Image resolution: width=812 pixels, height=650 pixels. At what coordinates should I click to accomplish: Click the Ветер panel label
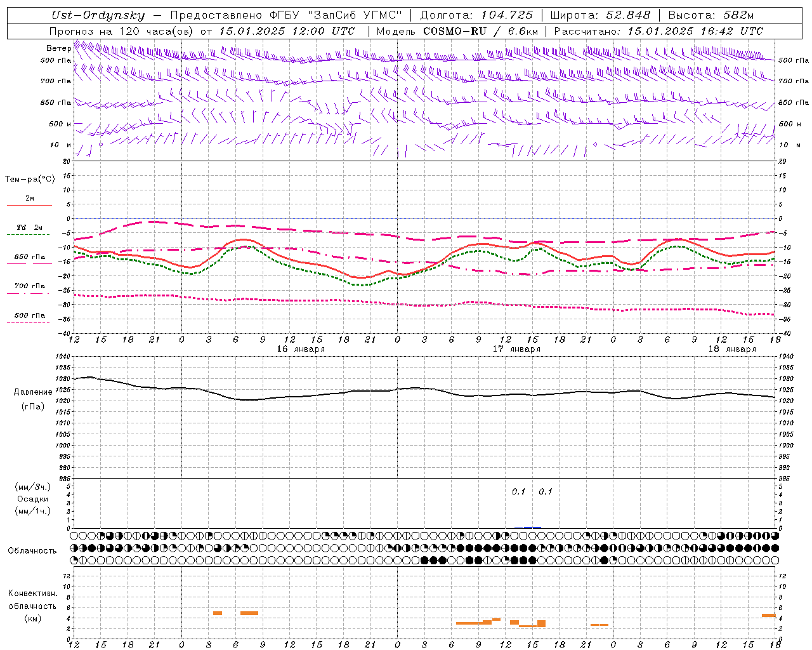[x=58, y=48]
